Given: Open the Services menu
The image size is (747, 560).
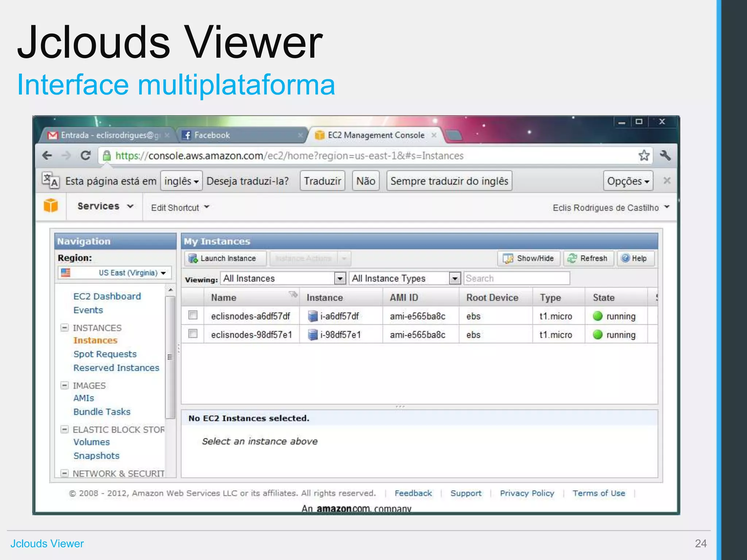Looking at the screenshot, I should coord(105,206).
